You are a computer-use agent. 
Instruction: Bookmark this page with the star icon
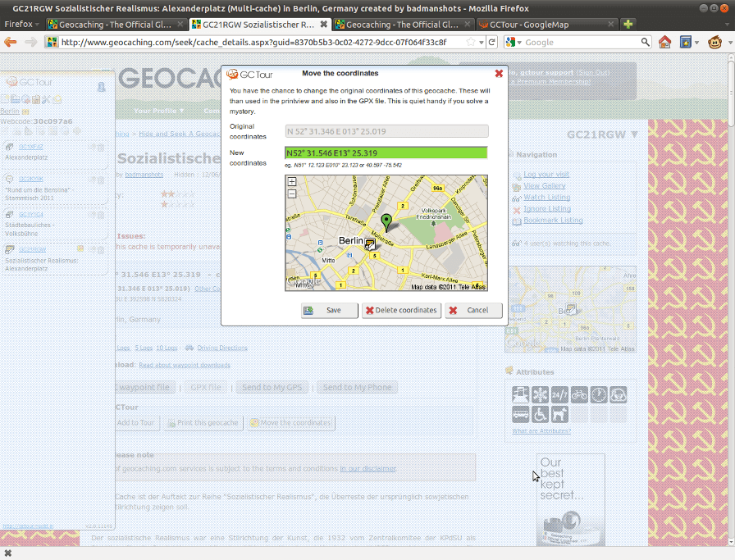(471, 42)
